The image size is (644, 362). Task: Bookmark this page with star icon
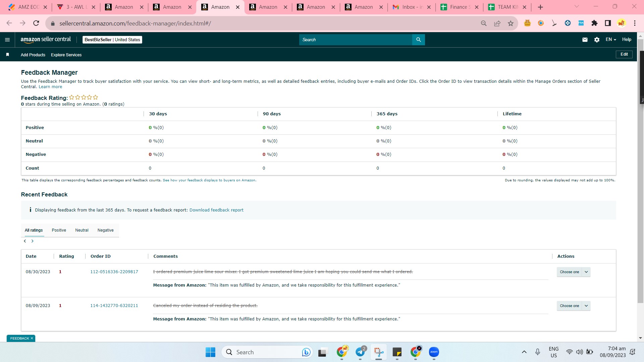(x=511, y=23)
